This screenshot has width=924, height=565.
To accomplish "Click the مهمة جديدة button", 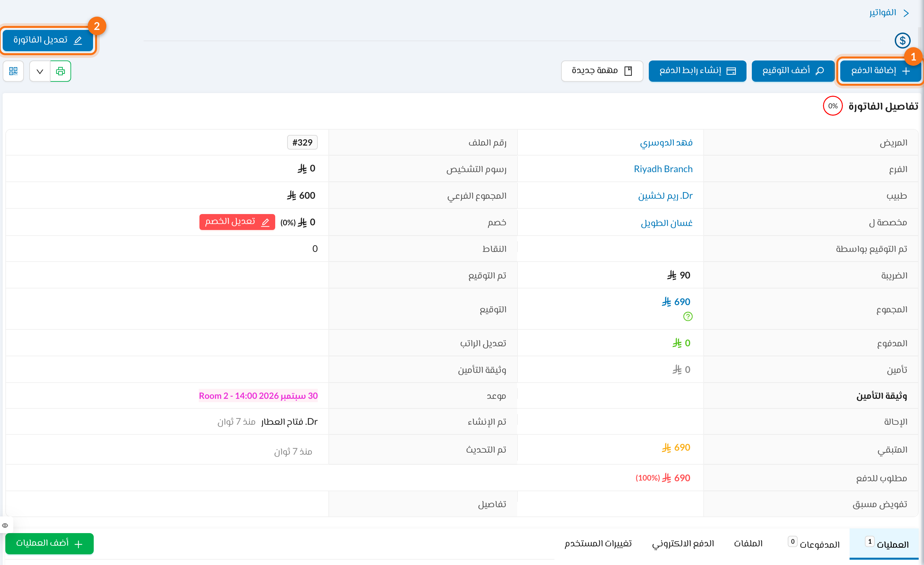I will point(602,71).
